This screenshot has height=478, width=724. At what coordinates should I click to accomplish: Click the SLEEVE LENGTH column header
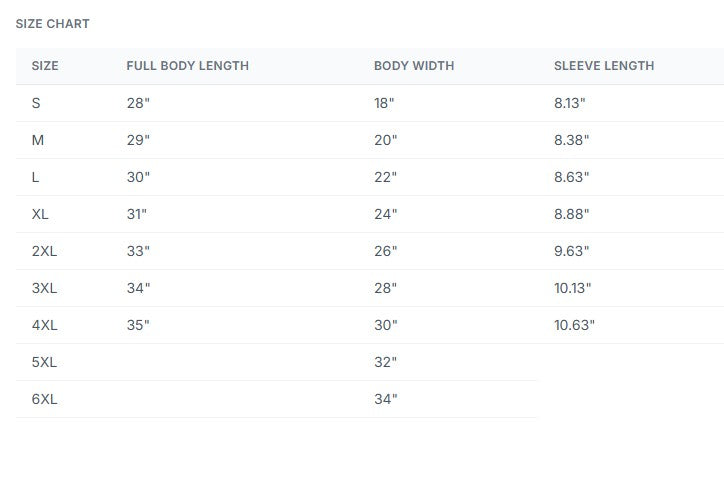coord(604,66)
